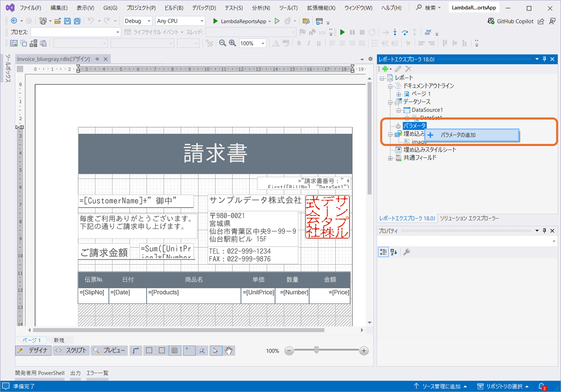Collapse the データソース tree node
Screen dimensions: 561x392
click(x=390, y=102)
